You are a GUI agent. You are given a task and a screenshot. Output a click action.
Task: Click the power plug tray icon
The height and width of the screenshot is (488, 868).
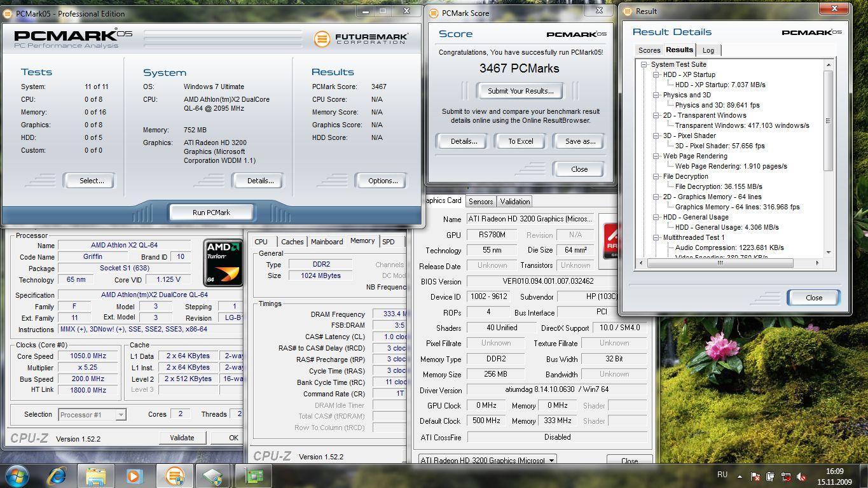pyautogui.click(x=771, y=476)
